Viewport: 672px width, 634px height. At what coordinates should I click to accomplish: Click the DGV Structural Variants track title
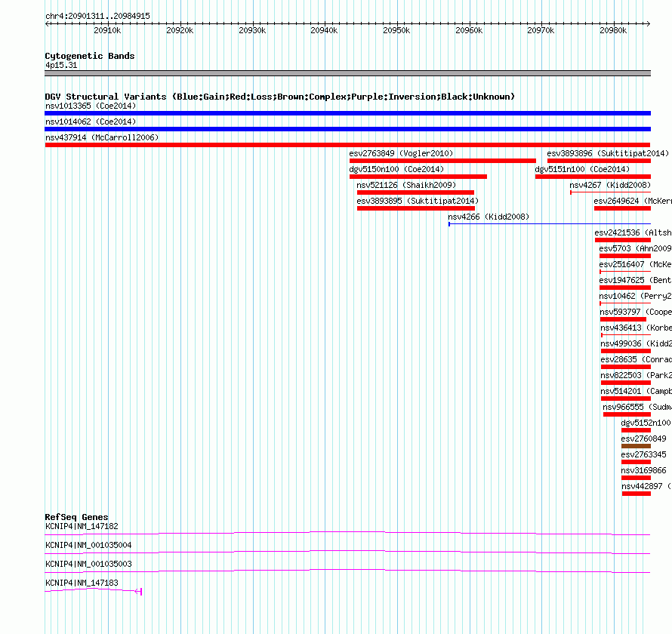click(x=279, y=97)
